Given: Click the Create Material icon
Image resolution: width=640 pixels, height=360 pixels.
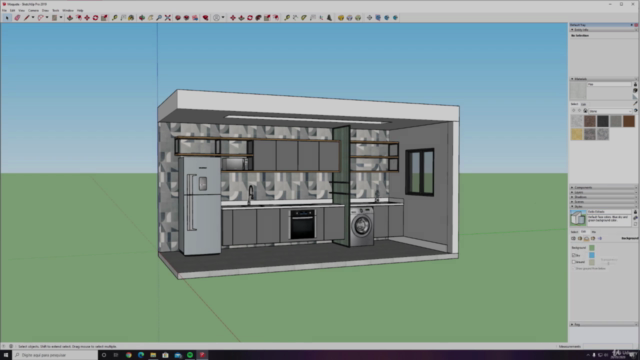Looking at the screenshot, I should point(635,91).
